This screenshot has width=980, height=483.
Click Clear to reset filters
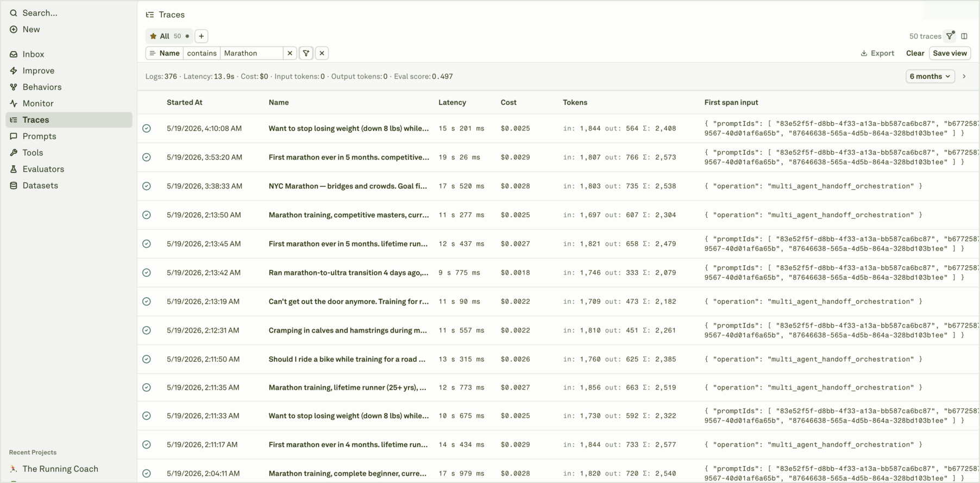coord(915,53)
